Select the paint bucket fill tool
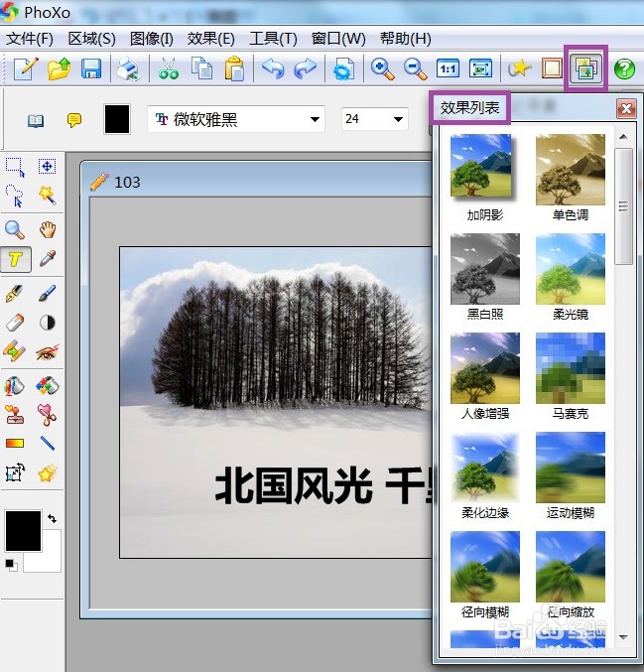 (15, 386)
